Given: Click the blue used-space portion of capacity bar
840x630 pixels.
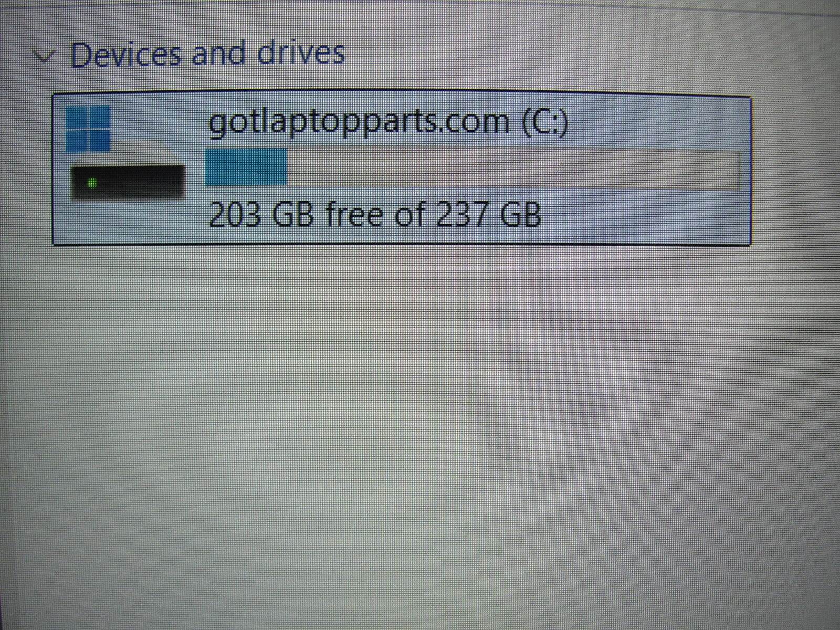Looking at the screenshot, I should (246, 167).
